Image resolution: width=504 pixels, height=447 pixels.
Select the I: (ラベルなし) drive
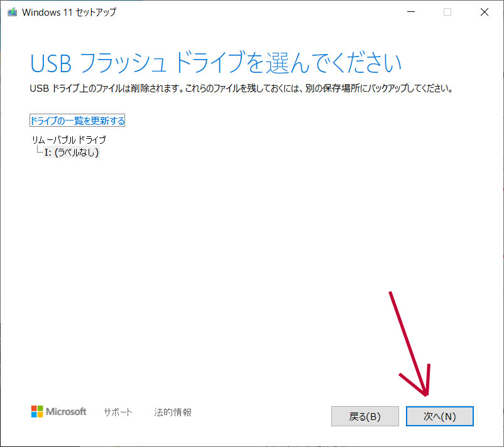[x=72, y=152]
